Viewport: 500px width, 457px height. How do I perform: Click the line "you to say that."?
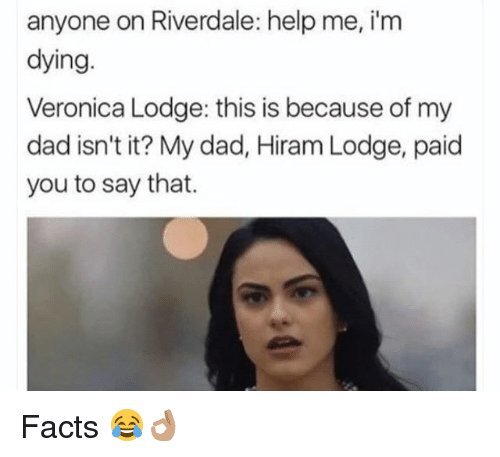(112, 184)
